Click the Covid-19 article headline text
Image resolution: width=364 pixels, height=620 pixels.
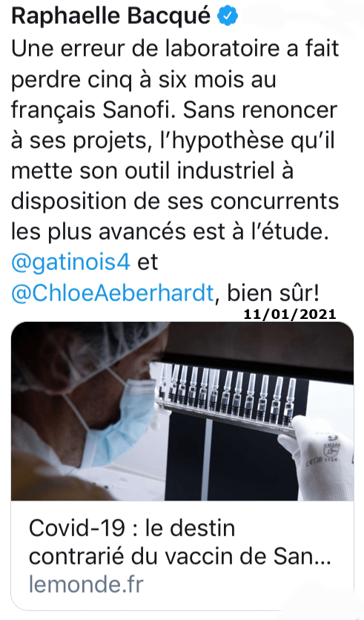(x=180, y=542)
